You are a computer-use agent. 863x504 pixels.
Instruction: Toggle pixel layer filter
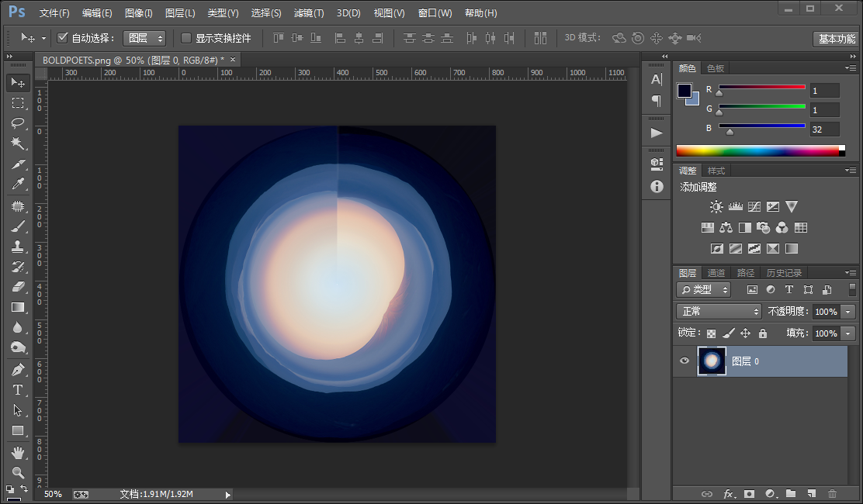coord(752,290)
